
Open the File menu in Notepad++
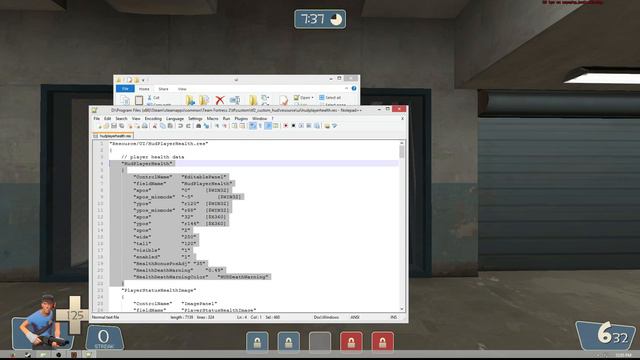(97, 118)
